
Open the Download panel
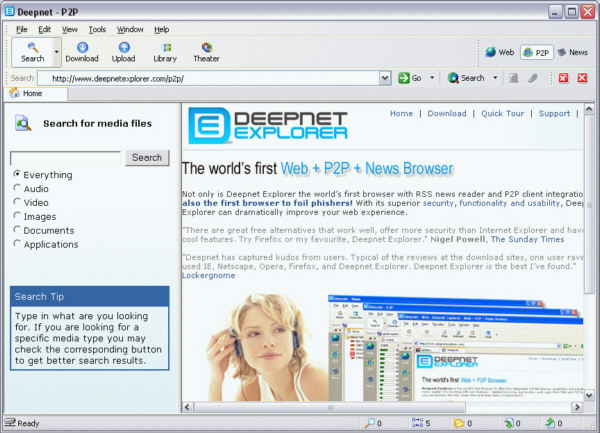click(x=82, y=51)
